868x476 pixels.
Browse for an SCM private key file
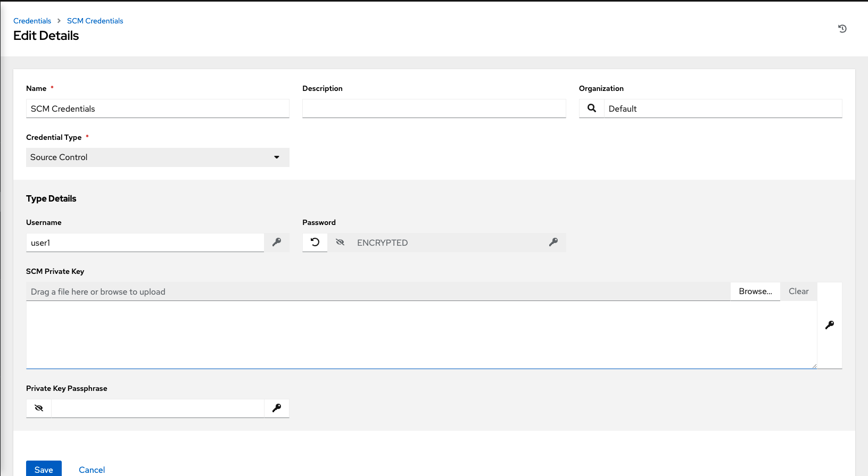[x=755, y=291]
